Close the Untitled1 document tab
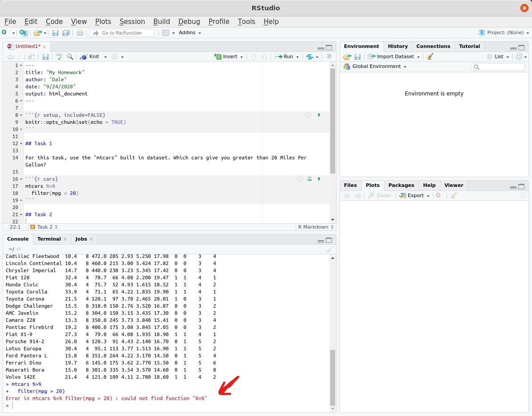The height and width of the screenshot is (416, 532). click(x=44, y=47)
